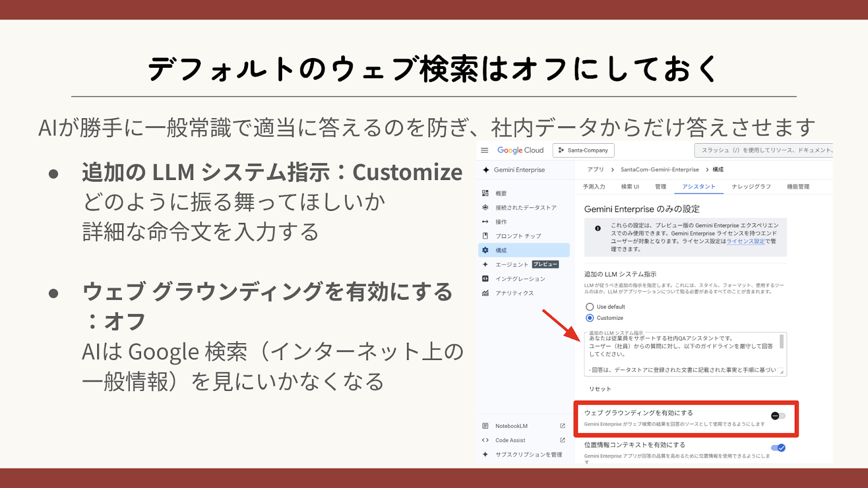Open プロンプト チップ in the sidebar
The image size is (868, 488).
click(x=518, y=236)
